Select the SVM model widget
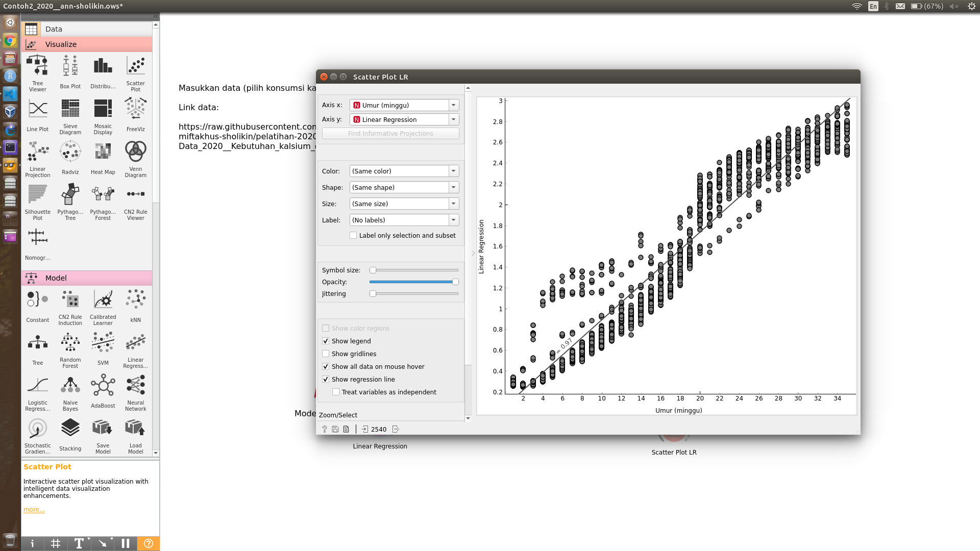The height and width of the screenshot is (551, 980). pyautogui.click(x=103, y=349)
